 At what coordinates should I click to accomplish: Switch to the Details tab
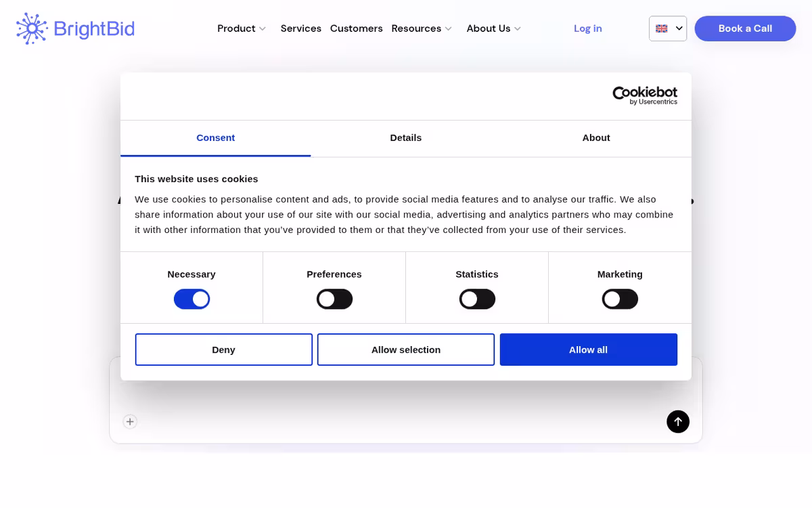pyautogui.click(x=406, y=137)
